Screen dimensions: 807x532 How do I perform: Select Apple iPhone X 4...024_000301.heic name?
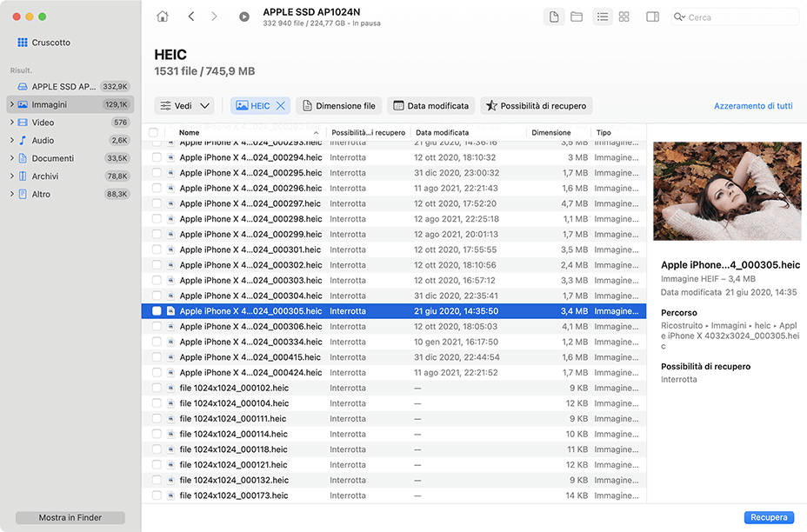pyautogui.click(x=250, y=249)
